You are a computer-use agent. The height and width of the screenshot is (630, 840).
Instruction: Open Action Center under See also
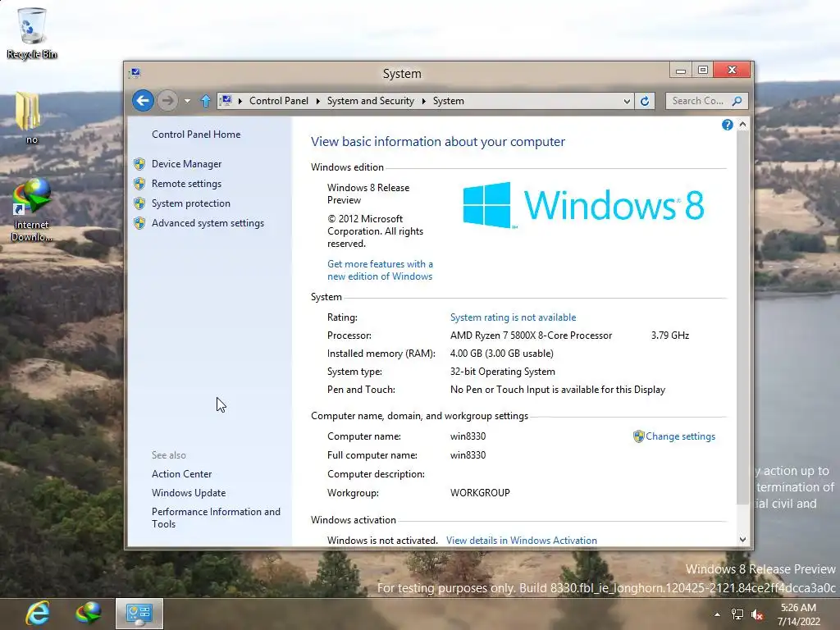(181, 474)
